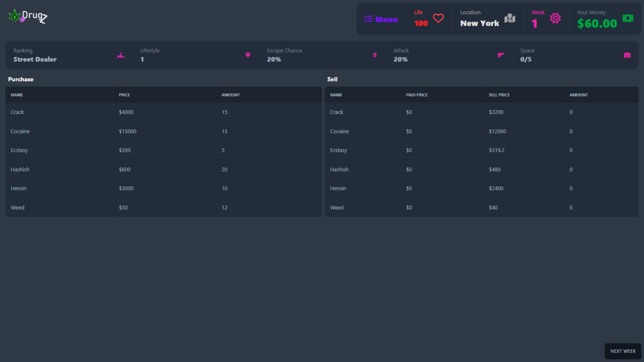Click the Purchase section header

(20, 79)
